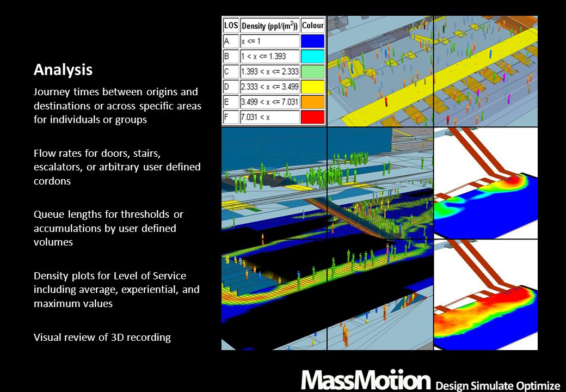Screen dimensions: 566x392
Task: Click the 3D station image with yellow walkway
Action: click(432, 71)
